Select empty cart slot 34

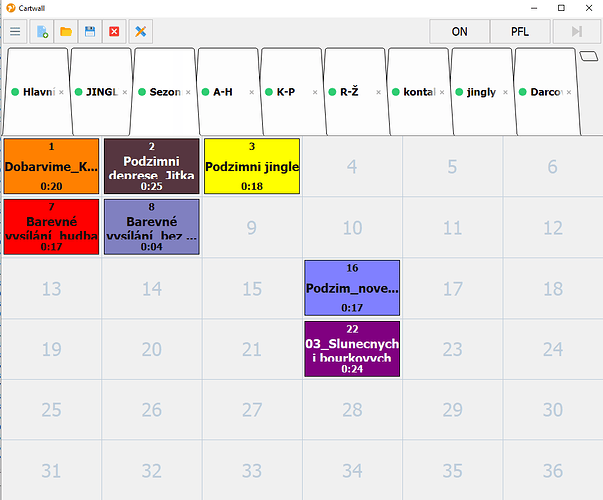pos(352,470)
